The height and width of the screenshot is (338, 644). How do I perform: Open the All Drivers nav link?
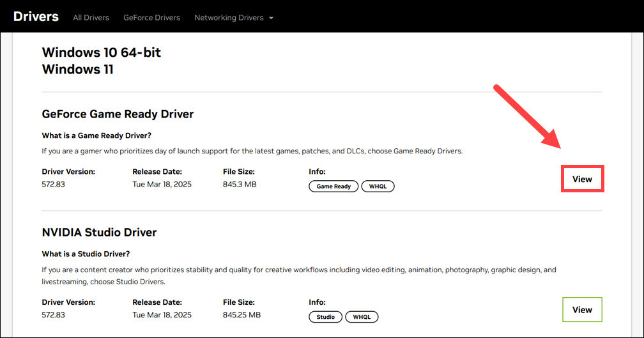click(x=91, y=18)
